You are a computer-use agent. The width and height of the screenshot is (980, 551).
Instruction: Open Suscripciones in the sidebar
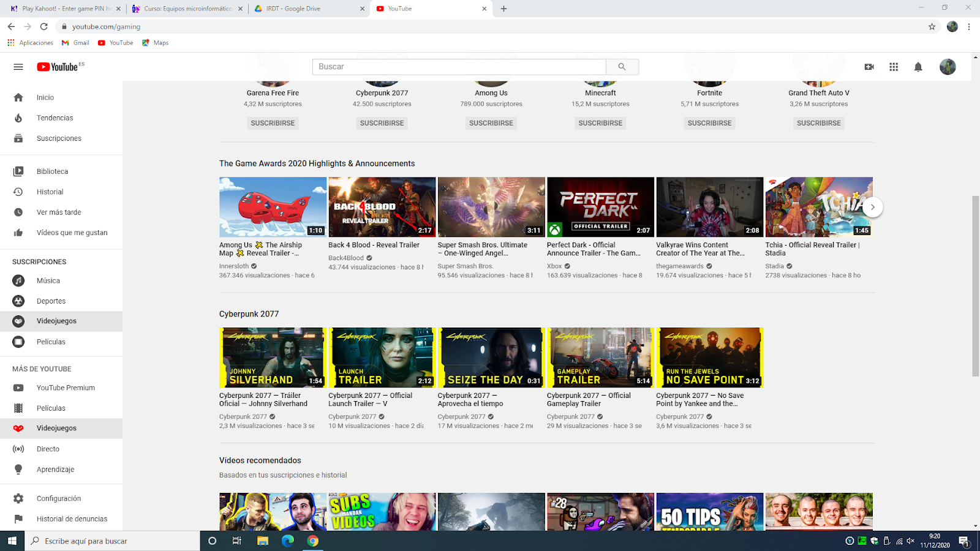coord(61,138)
